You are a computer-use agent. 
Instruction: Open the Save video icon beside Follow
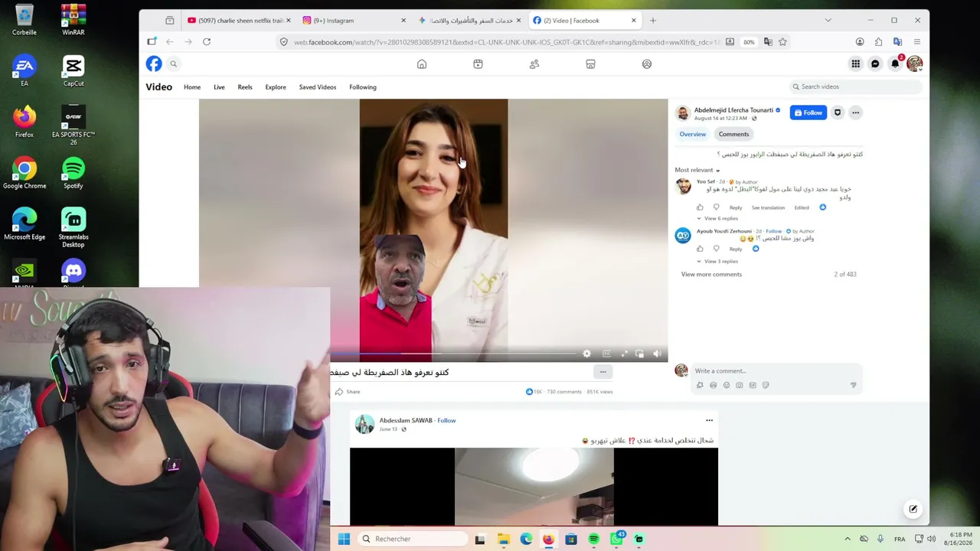(838, 113)
